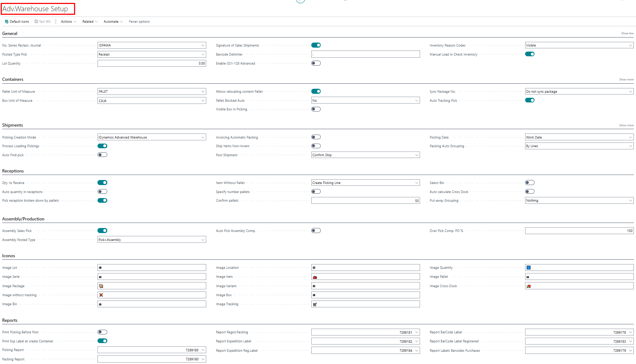Click Show more in Containers section
636x364 pixels.
626,79
